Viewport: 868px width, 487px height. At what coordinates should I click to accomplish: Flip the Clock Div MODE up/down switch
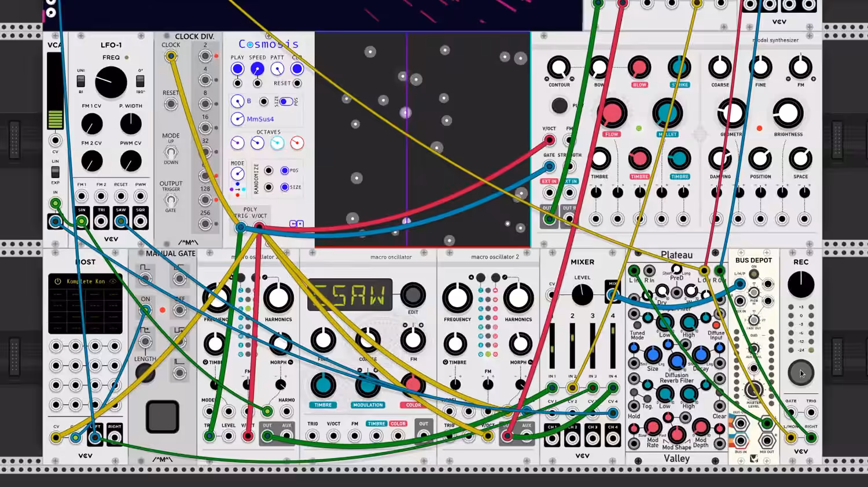point(171,152)
